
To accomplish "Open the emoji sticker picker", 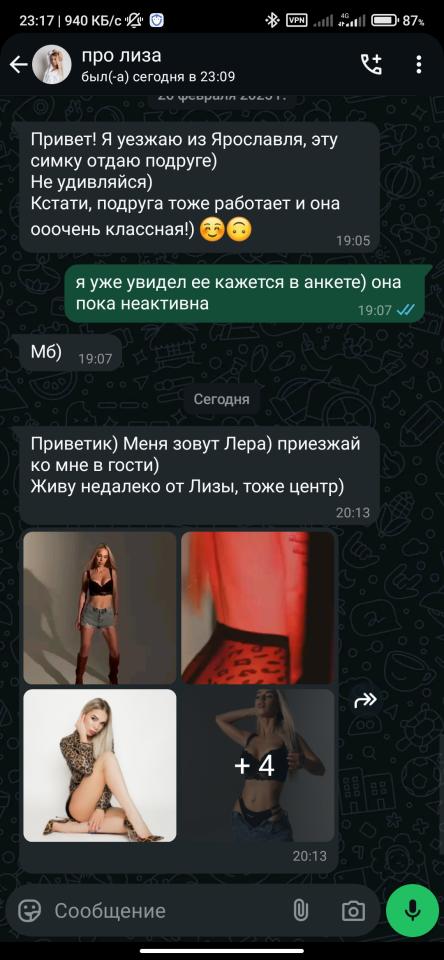I will [29, 910].
